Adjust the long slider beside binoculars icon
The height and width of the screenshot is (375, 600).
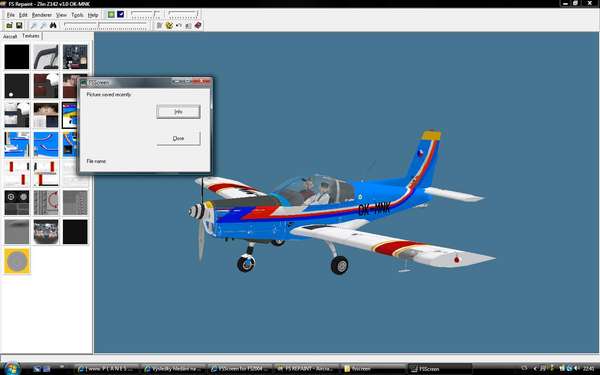coord(106,25)
